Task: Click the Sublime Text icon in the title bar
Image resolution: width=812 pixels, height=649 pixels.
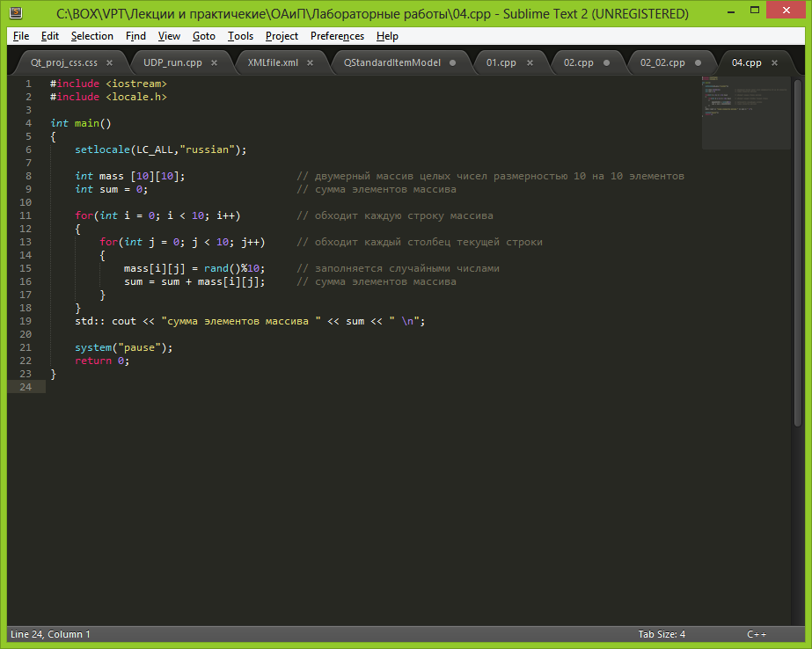Action: click(16, 12)
